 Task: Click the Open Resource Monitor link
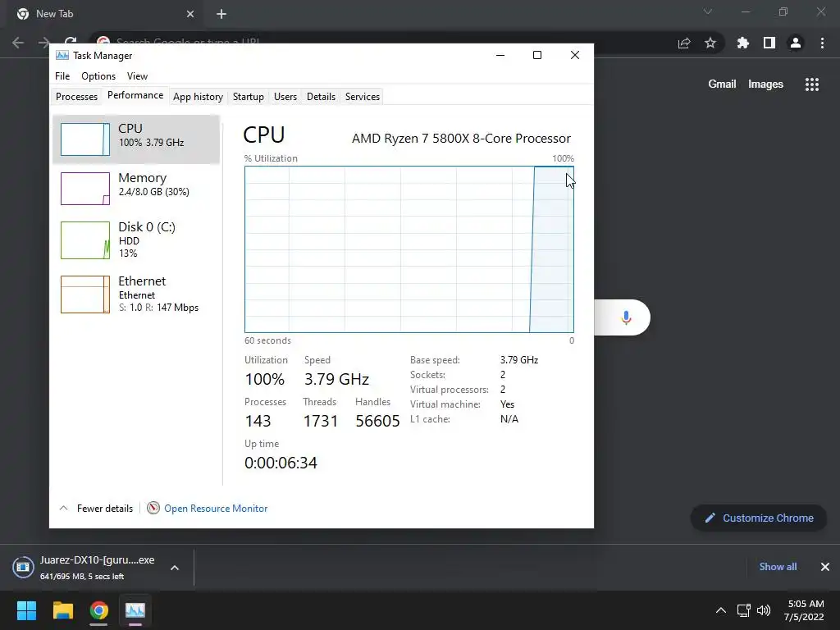(216, 509)
